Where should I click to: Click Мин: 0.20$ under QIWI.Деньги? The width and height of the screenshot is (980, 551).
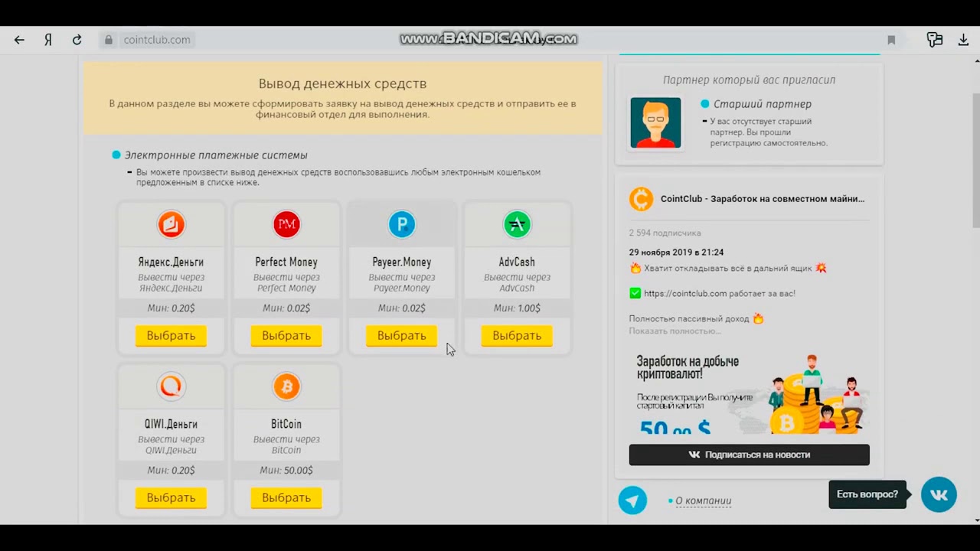point(171,471)
